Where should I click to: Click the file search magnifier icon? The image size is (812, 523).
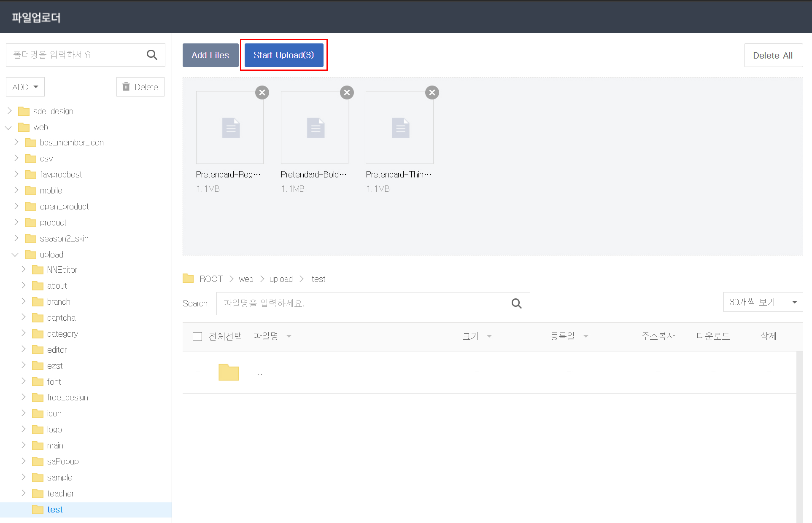(516, 303)
